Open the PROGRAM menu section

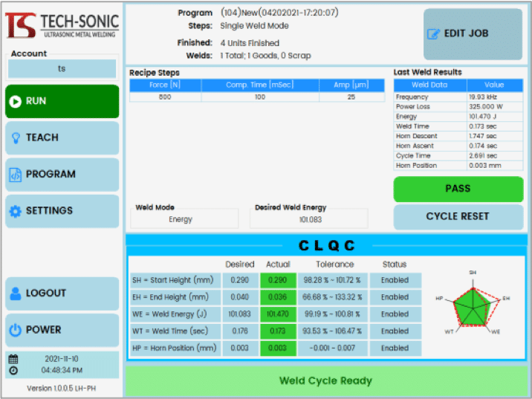[x=62, y=175]
